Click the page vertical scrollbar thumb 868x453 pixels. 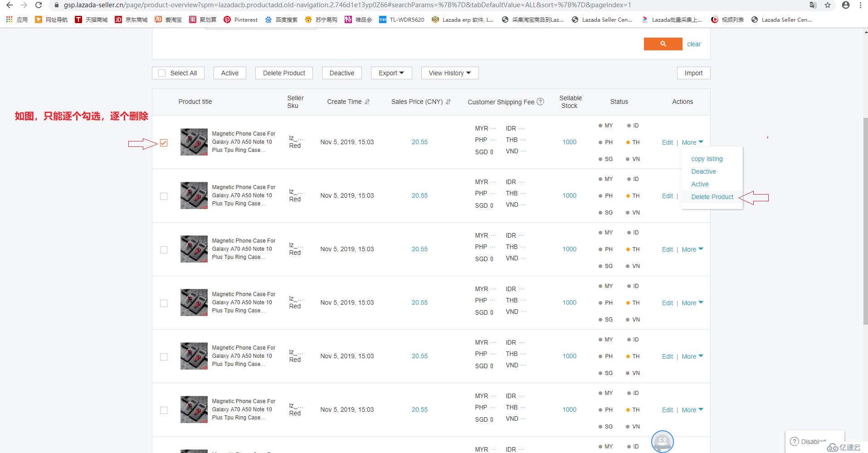click(865, 221)
